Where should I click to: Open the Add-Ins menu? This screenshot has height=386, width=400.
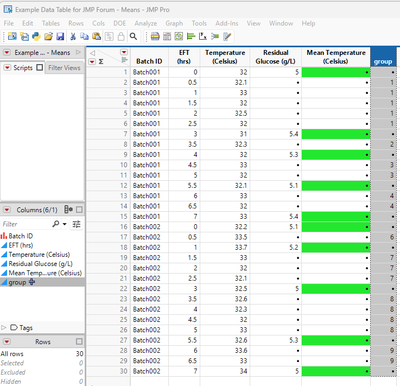(x=227, y=23)
